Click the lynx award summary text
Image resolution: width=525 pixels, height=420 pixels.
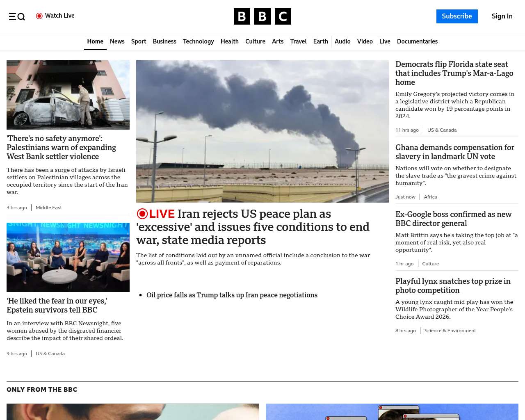454,309
